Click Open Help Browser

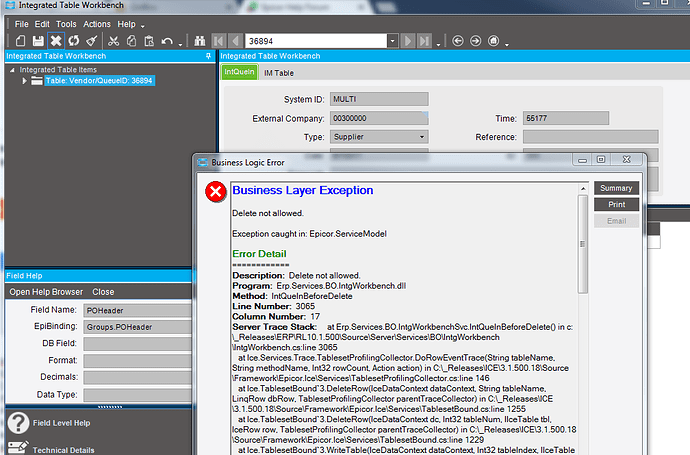[x=46, y=292]
